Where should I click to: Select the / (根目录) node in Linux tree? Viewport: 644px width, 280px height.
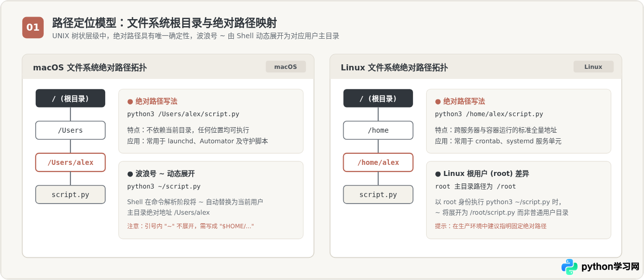pyautogui.click(x=378, y=99)
